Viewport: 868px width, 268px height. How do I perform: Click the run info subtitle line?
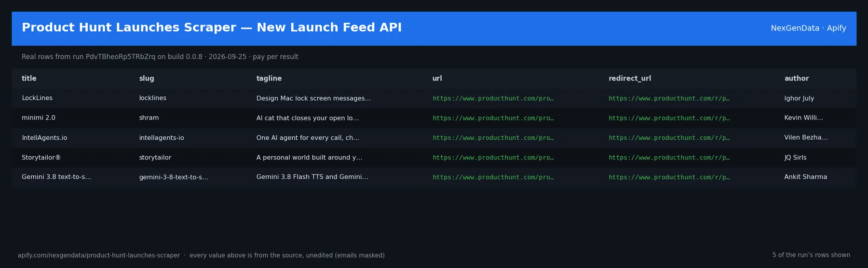(160, 57)
